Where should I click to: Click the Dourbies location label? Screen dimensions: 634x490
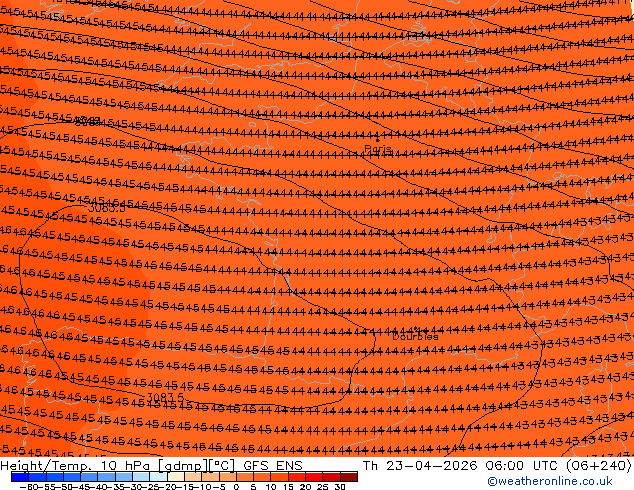(415, 336)
